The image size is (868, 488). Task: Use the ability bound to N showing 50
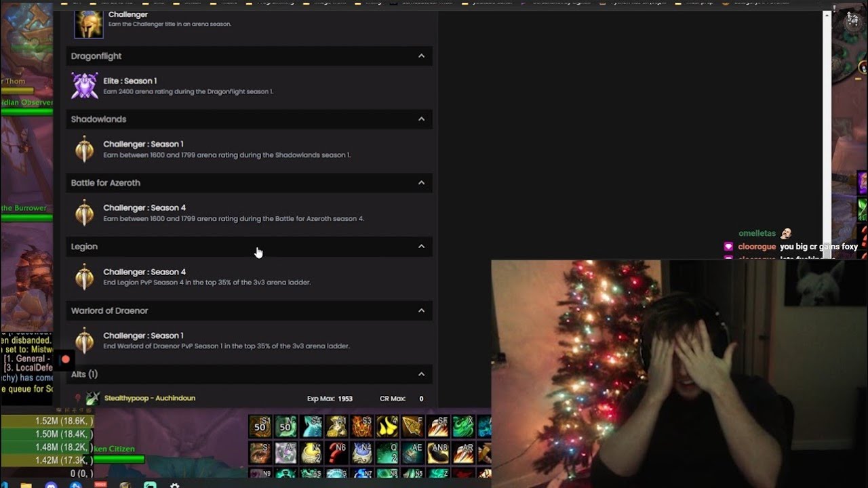(x=285, y=426)
